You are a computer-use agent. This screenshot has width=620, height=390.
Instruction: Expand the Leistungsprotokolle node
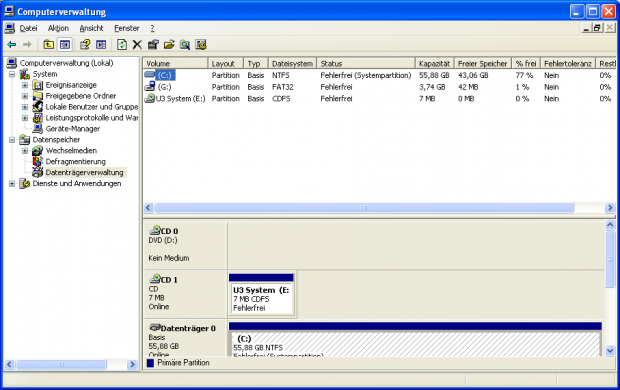[x=25, y=118]
